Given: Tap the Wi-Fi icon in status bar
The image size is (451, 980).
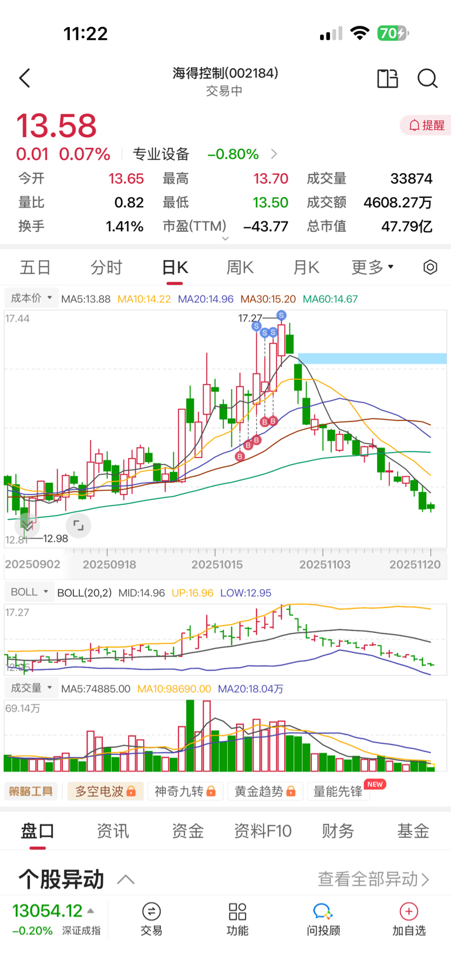Looking at the screenshot, I should [359, 33].
